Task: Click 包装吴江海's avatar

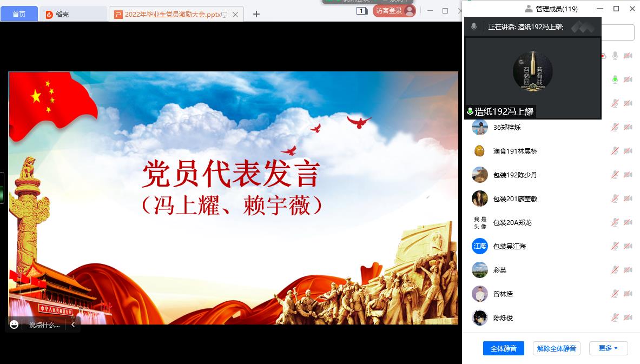Action: tap(479, 246)
